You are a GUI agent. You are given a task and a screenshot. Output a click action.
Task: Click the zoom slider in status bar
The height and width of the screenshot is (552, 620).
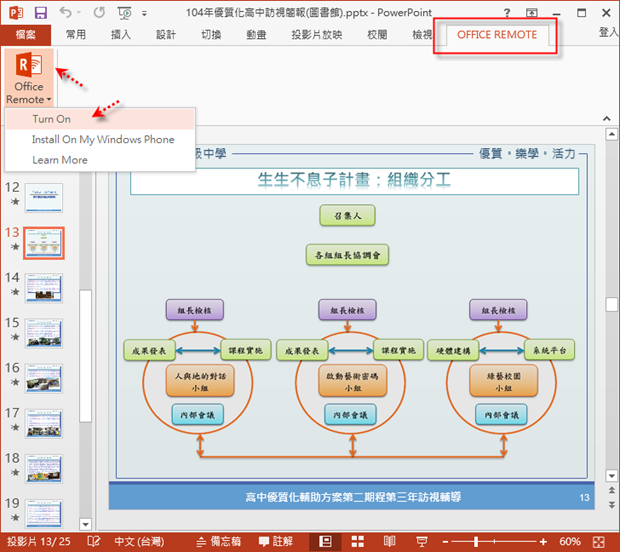click(x=494, y=541)
